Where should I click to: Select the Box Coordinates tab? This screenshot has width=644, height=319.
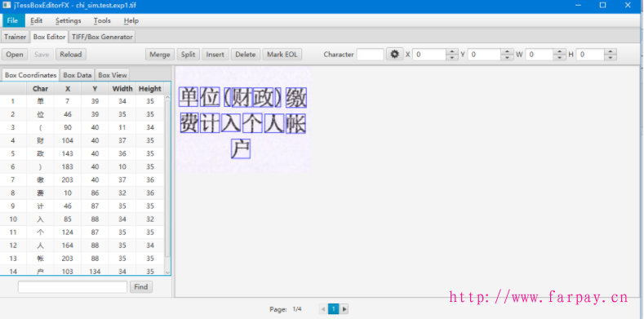[31, 75]
